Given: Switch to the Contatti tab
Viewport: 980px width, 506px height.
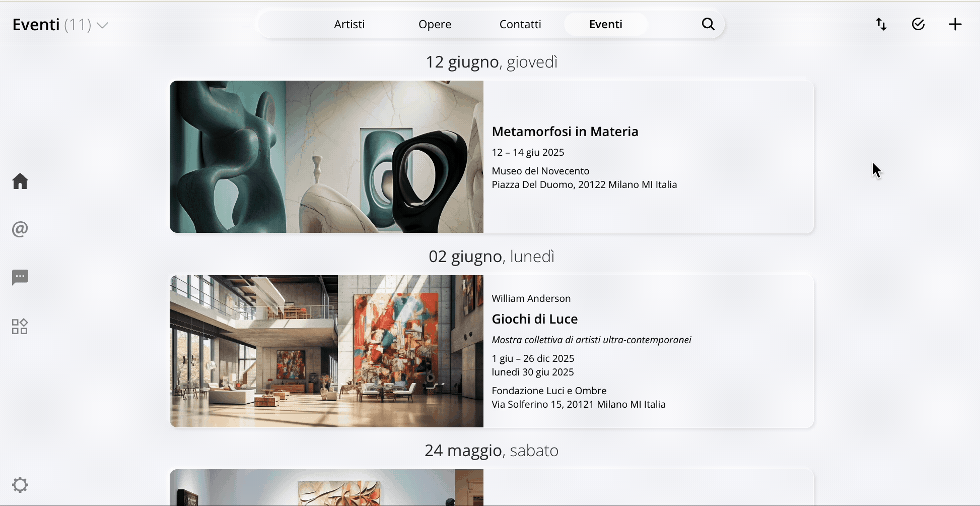Looking at the screenshot, I should [x=520, y=24].
